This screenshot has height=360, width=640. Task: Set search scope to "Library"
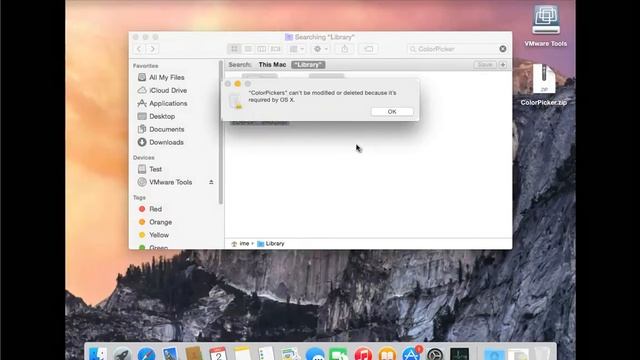308,64
